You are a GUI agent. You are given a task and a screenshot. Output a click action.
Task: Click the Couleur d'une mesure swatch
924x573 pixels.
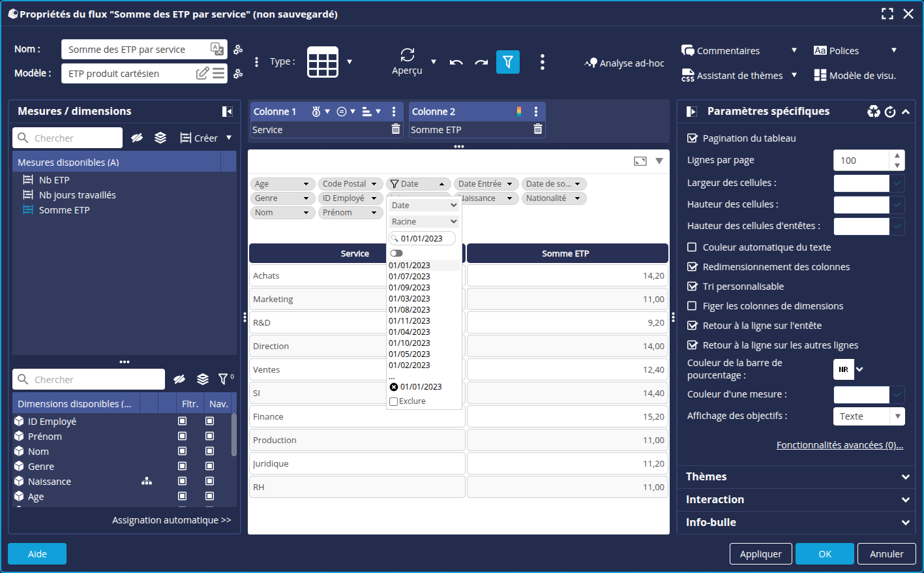tap(861, 394)
